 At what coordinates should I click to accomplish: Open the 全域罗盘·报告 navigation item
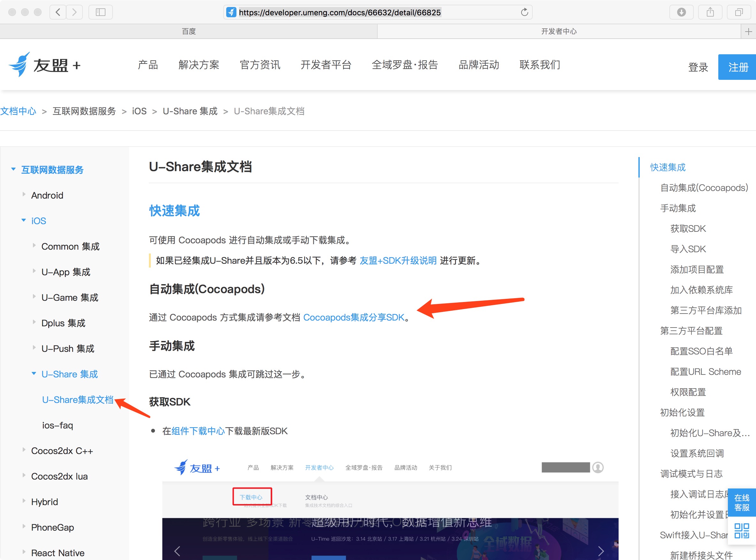click(405, 64)
